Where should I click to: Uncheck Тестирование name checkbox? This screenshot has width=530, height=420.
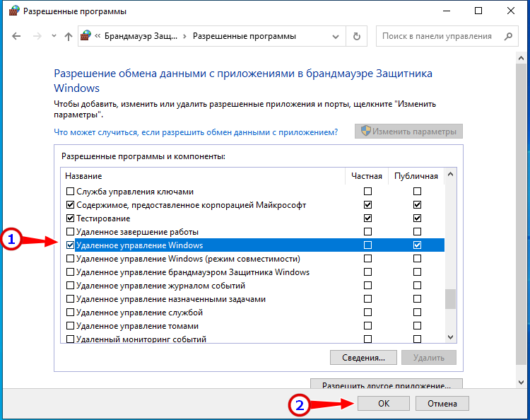[x=70, y=218]
